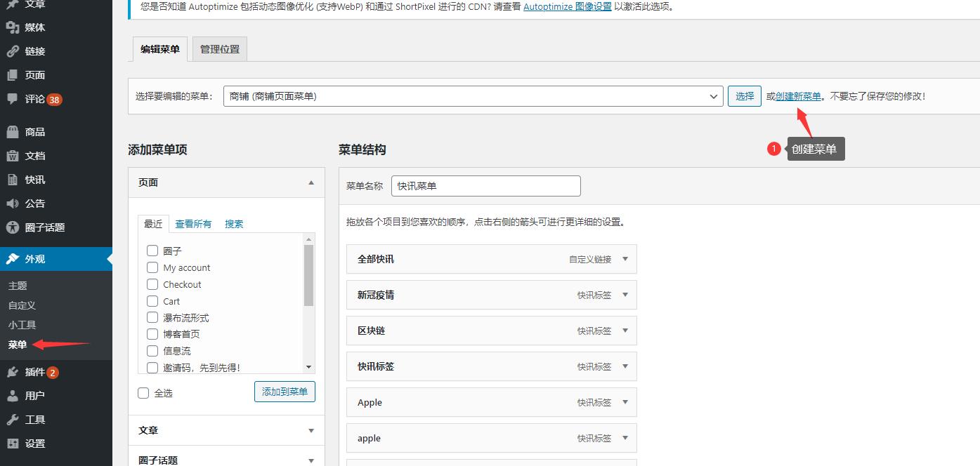Select the 搜索 tab in 页面 panel
The image size is (980, 466).
click(x=234, y=224)
